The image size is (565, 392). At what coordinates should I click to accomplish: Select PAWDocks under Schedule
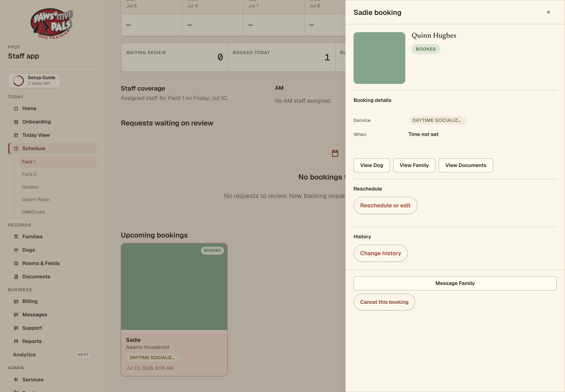point(58,212)
